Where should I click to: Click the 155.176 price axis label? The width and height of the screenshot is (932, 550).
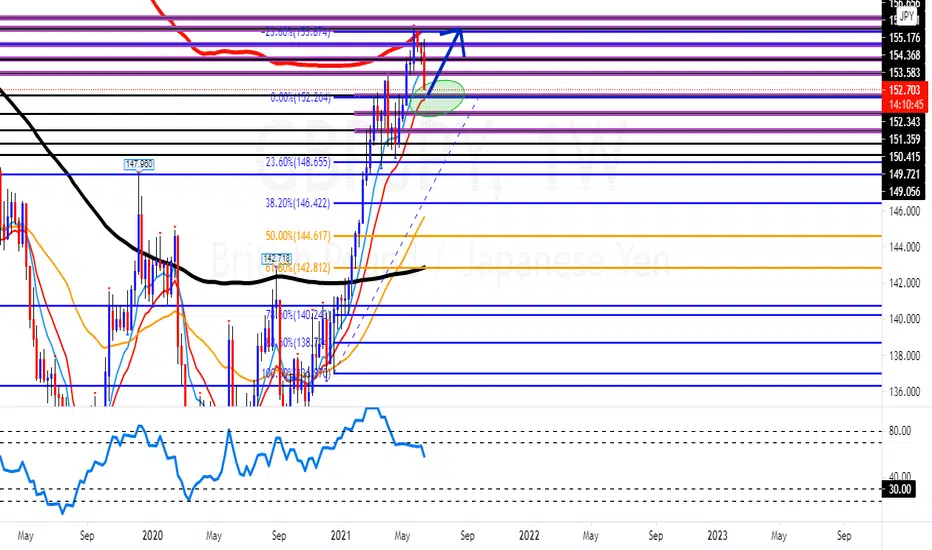click(x=904, y=38)
